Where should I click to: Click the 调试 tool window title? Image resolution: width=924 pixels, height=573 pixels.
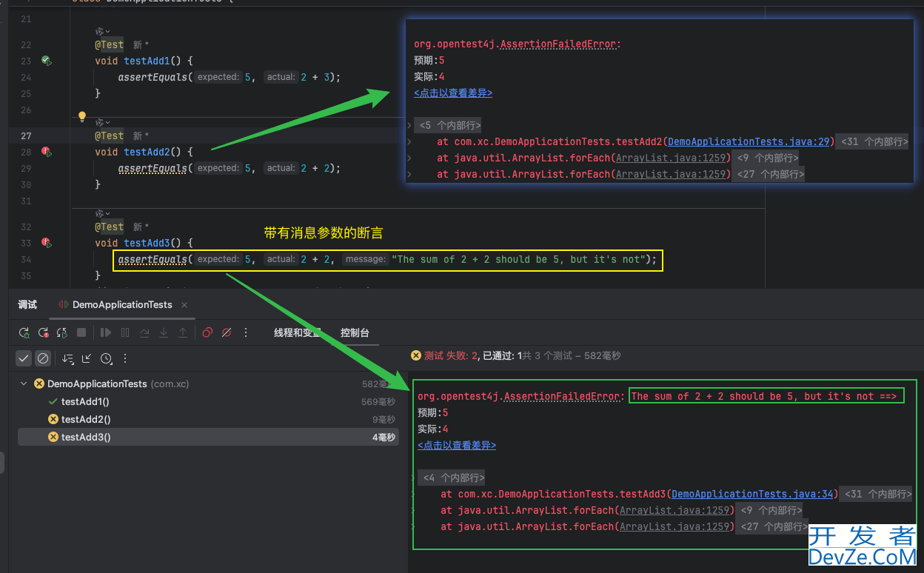(x=27, y=305)
